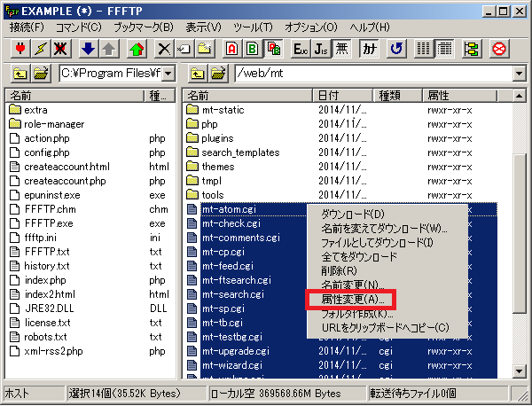Go up one folder in local pane
The height and width of the screenshot is (406, 532).
pos(20,74)
